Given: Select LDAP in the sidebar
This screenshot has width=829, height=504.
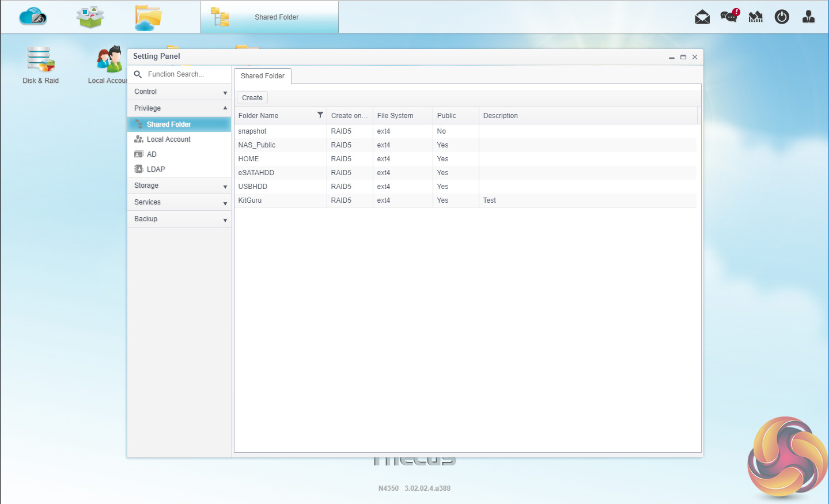Looking at the screenshot, I should [x=156, y=169].
